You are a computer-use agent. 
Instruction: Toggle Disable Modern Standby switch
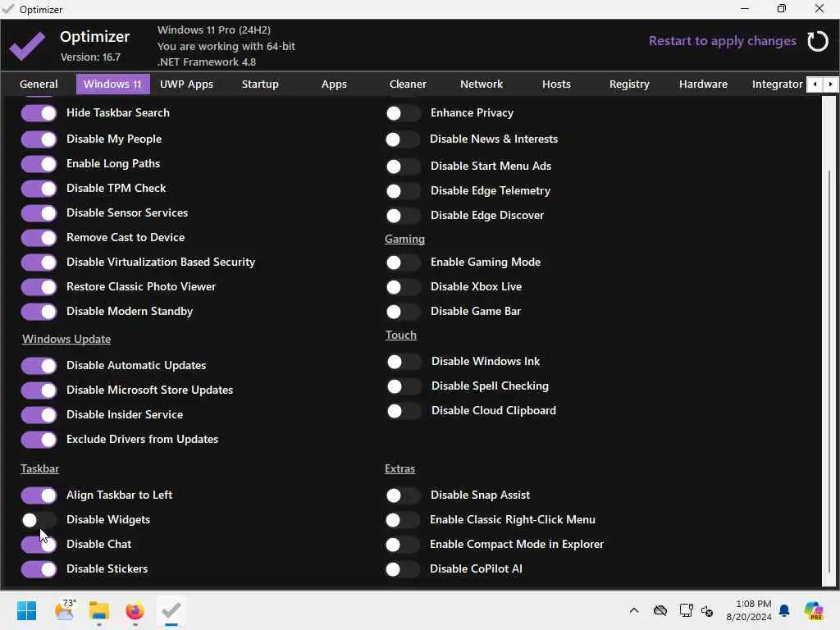tap(39, 312)
